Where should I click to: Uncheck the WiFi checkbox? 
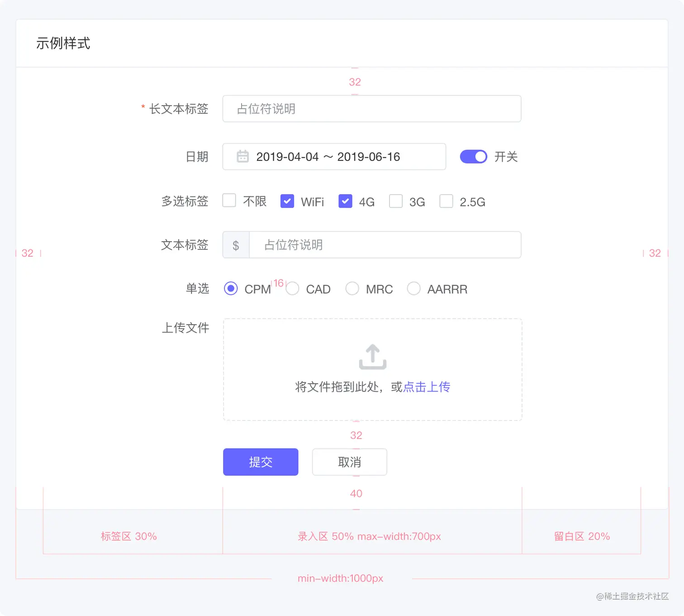(x=287, y=201)
